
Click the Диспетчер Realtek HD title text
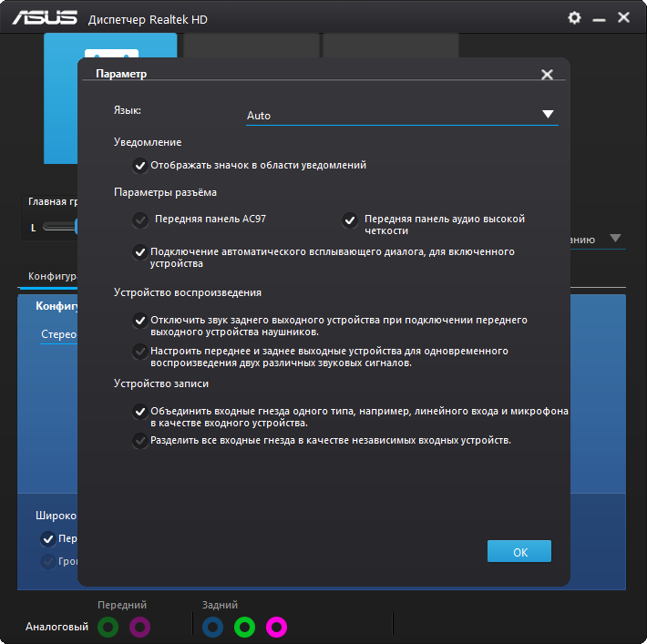tap(148, 19)
